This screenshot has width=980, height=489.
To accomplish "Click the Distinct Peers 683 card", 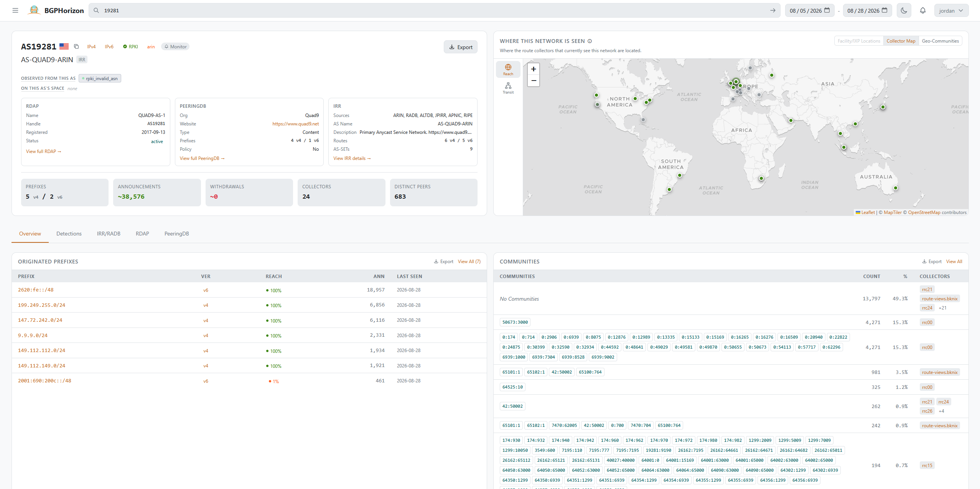I will (433, 193).
